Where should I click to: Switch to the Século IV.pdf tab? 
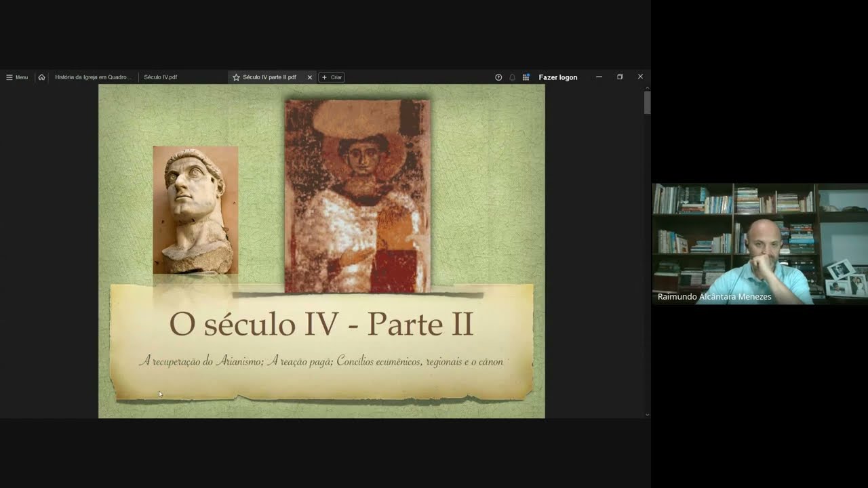pyautogui.click(x=160, y=77)
